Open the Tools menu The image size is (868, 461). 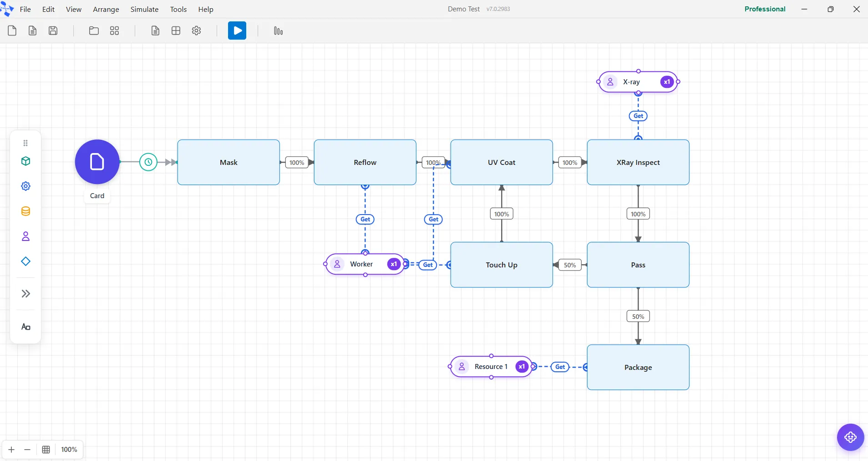[178, 9]
